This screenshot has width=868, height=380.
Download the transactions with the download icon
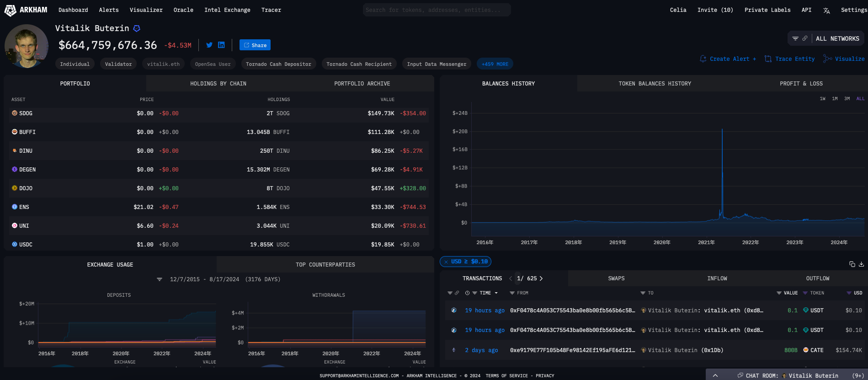pos(861,264)
